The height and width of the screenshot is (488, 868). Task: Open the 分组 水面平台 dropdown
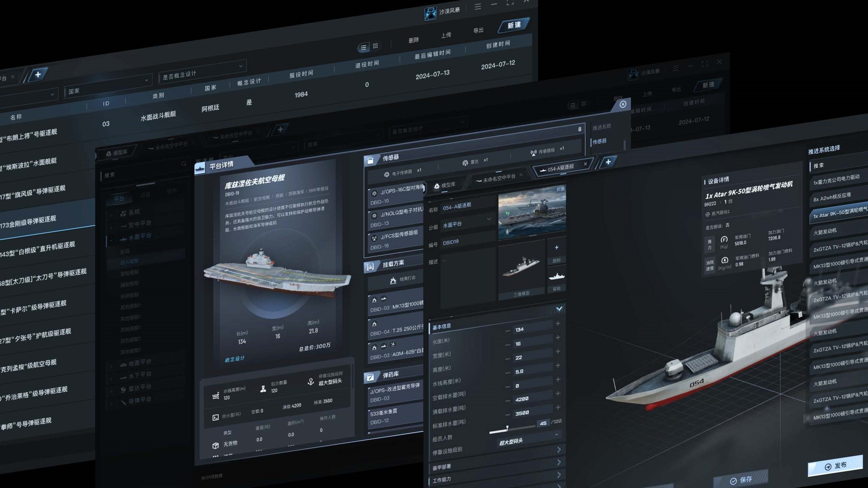click(467, 222)
